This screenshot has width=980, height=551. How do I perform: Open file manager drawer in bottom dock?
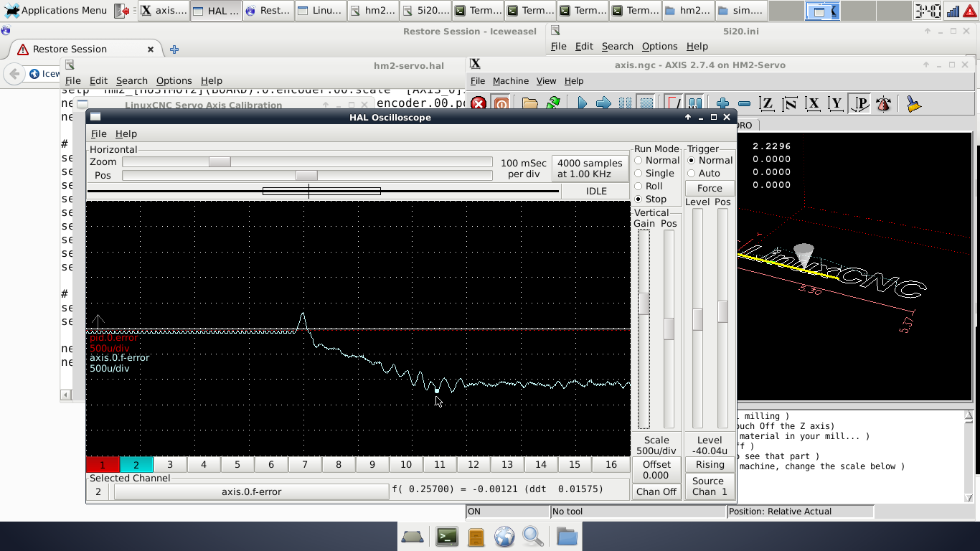(476, 536)
